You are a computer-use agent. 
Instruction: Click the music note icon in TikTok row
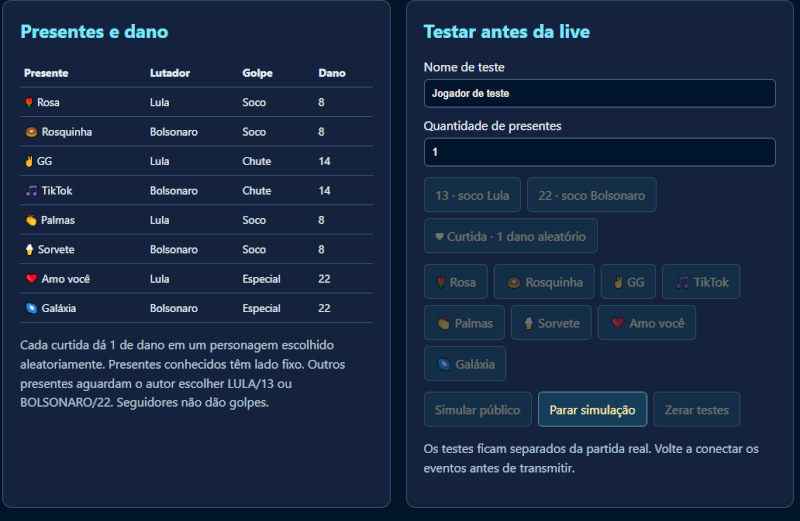pyautogui.click(x=31, y=191)
